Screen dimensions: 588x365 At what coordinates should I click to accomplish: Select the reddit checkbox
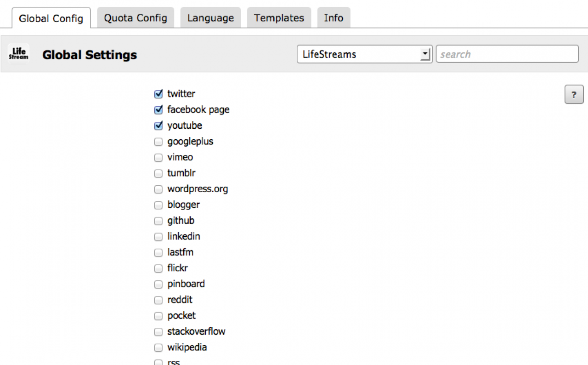point(158,300)
